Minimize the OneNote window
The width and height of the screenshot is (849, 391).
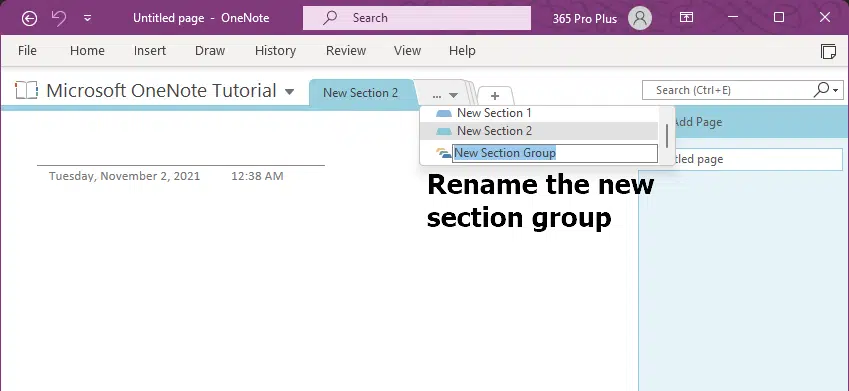point(733,18)
